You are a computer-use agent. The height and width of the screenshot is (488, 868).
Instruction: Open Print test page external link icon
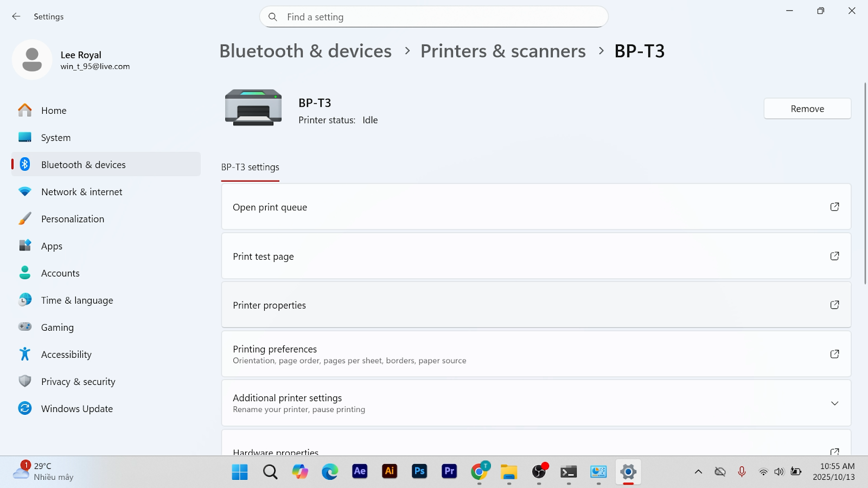pyautogui.click(x=834, y=256)
